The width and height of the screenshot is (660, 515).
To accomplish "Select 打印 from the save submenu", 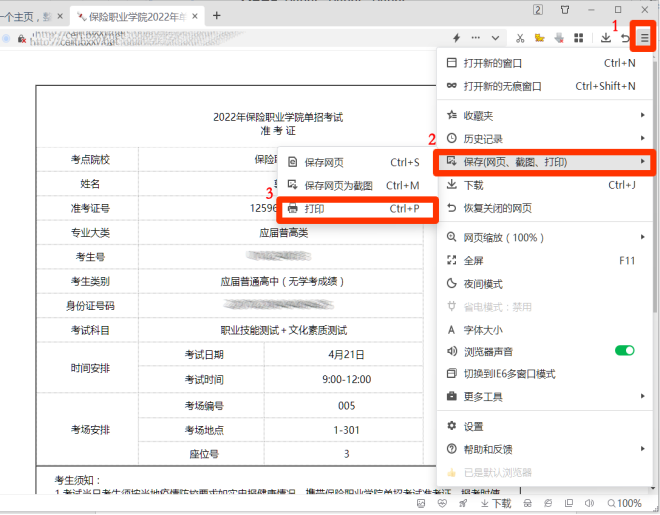I will (357, 209).
